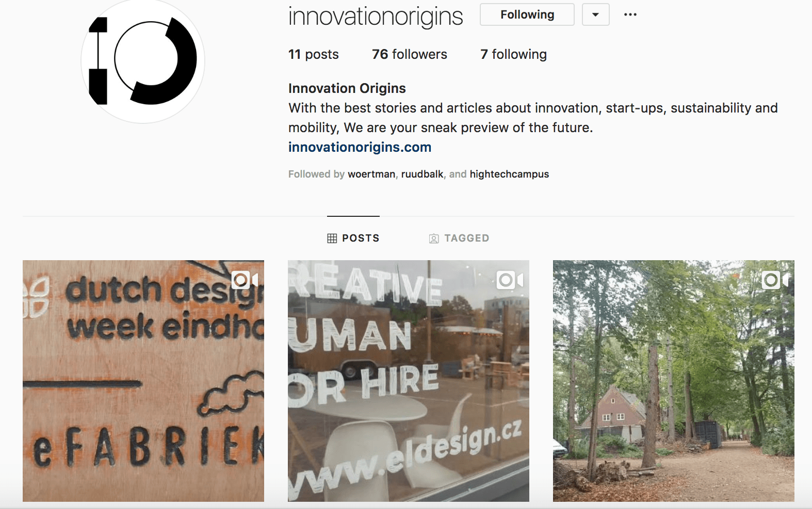The height and width of the screenshot is (509, 812).
Task: Open ruudbalk's profile
Action: click(422, 174)
